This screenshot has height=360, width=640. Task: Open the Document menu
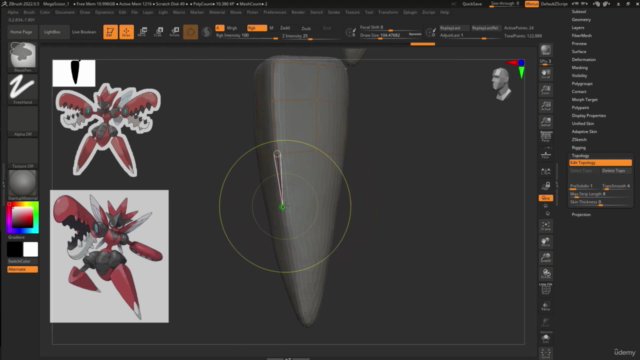[x=65, y=12]
